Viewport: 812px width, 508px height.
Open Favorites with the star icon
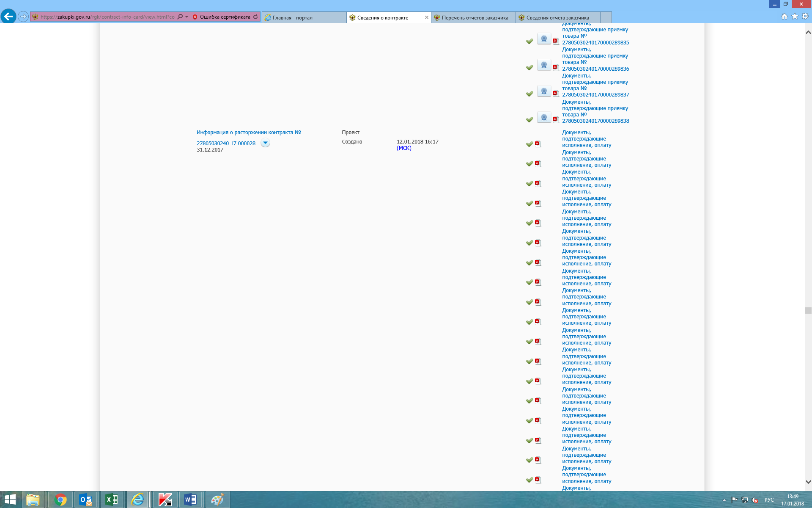click(x=795, y=17)
